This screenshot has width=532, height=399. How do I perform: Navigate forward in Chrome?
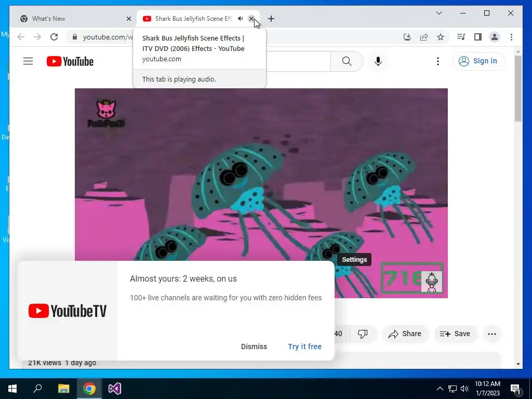click(x=37, y=37)
